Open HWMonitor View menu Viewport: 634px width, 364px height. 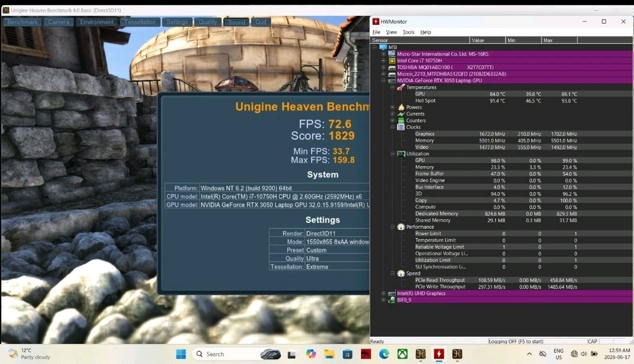[x=391, y=32]
